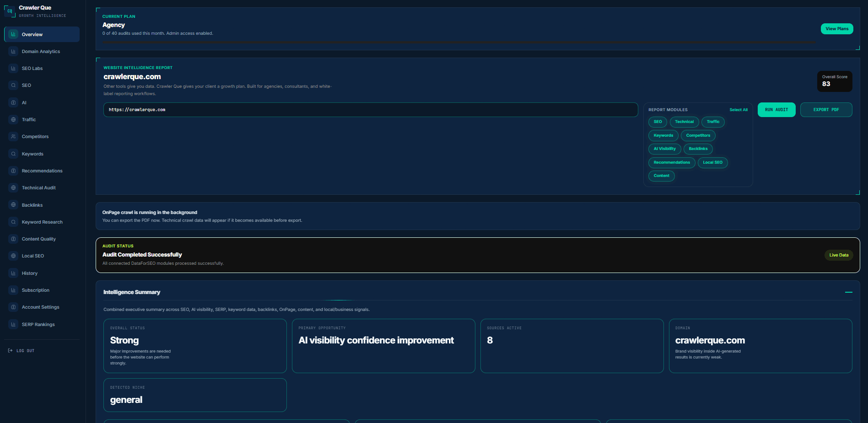Click the Competitors people icon
The image size is (868, 423).
pos(13,136)
